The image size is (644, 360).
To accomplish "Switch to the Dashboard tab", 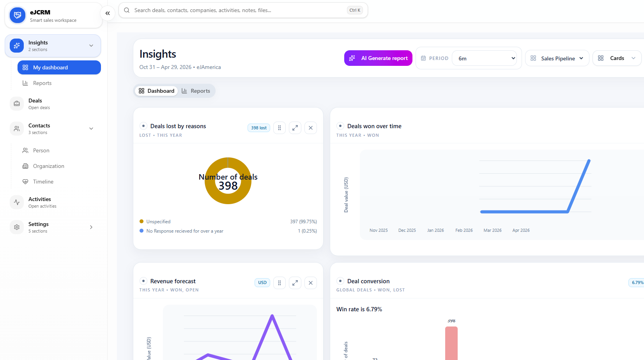I will [156, 91].
